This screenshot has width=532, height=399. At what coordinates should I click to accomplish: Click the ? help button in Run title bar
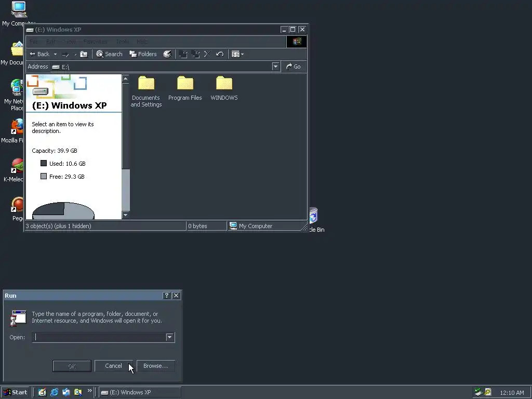(x=167, y=296)
